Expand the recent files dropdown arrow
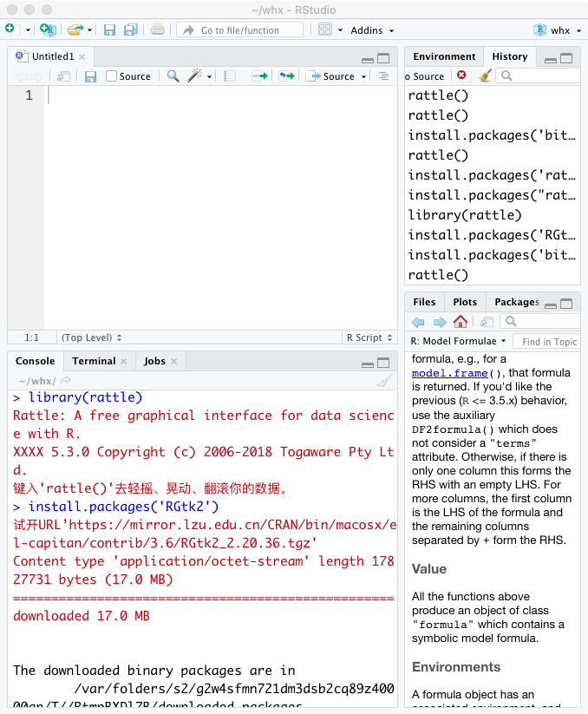The image size is (588, 714). tap(89, 30)
